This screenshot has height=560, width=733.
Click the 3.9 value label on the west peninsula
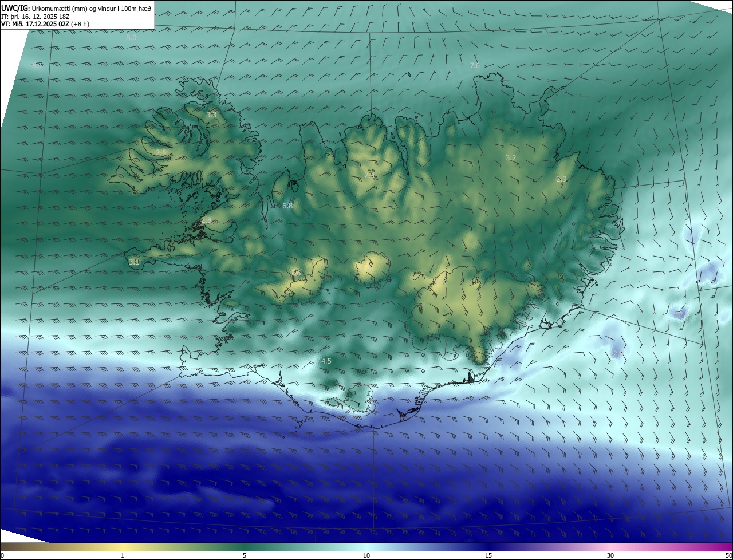click(134, 262)
